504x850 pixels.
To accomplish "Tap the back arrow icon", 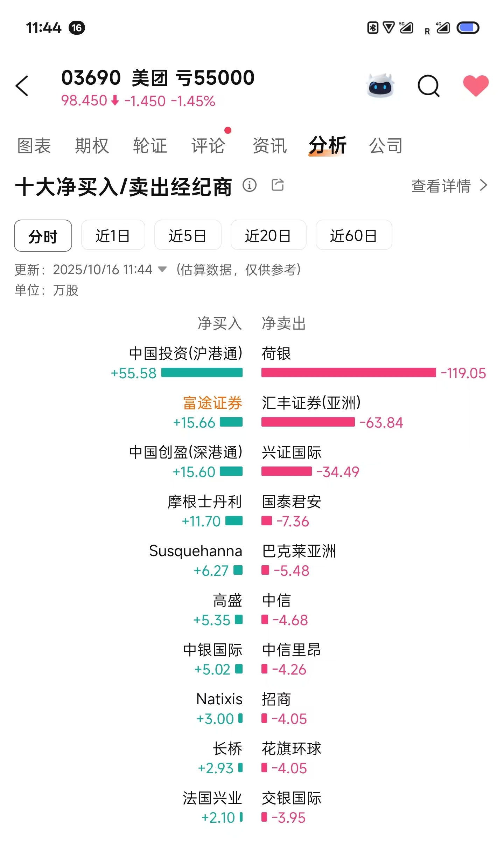I will click(22, 86).
